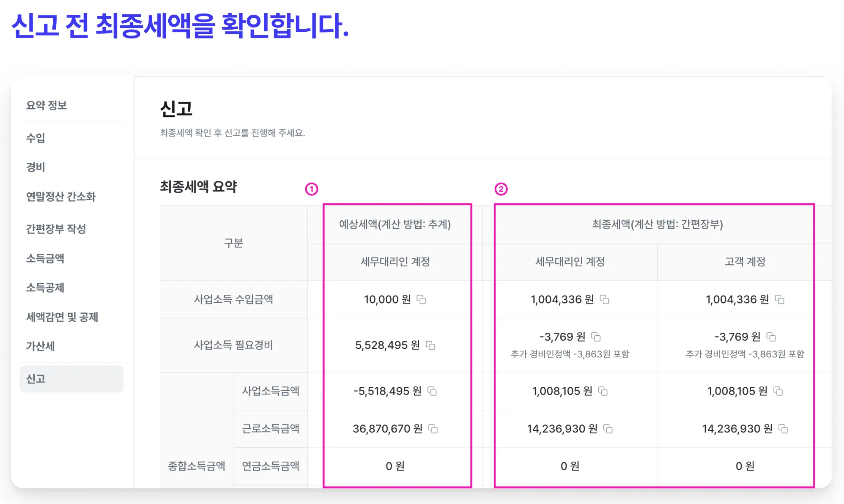Copy customer account's -3,769 원 expense value
Viewport: 844px width, 504px height.
tap(771, 337)
